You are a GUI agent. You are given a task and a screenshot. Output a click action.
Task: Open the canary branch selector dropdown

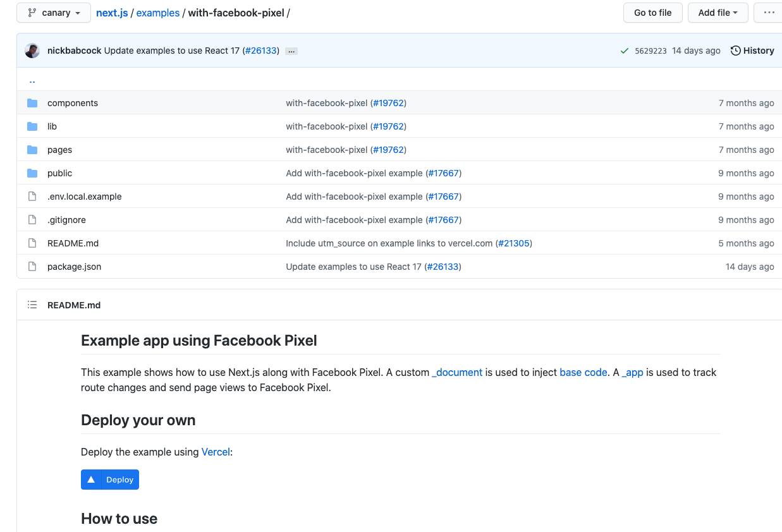(52, 13)
